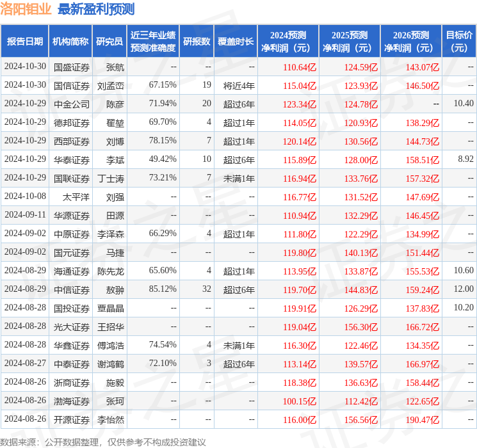Click researcher name 丁士涛
Viewport: 477px width, 448px height.
(x=110, y=179)
